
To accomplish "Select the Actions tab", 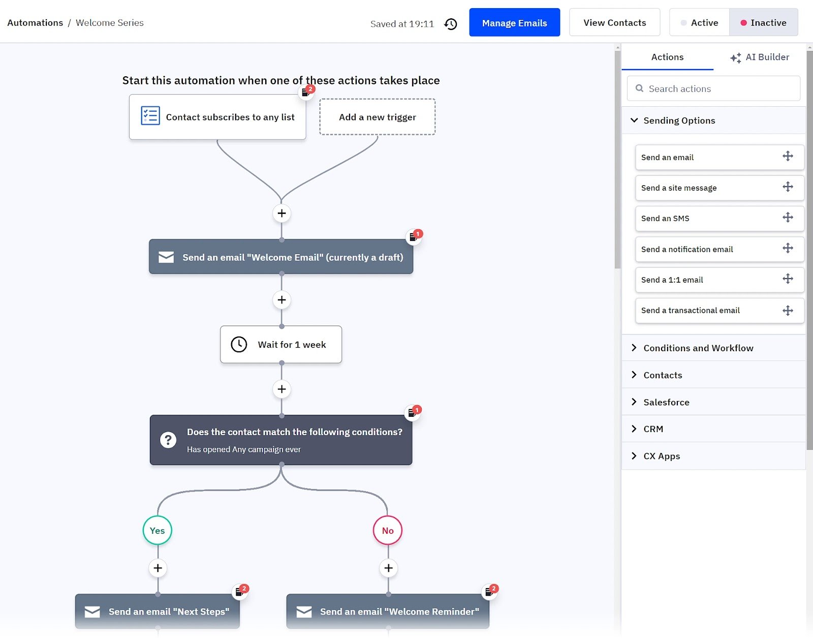I will [x=667, y=57].
